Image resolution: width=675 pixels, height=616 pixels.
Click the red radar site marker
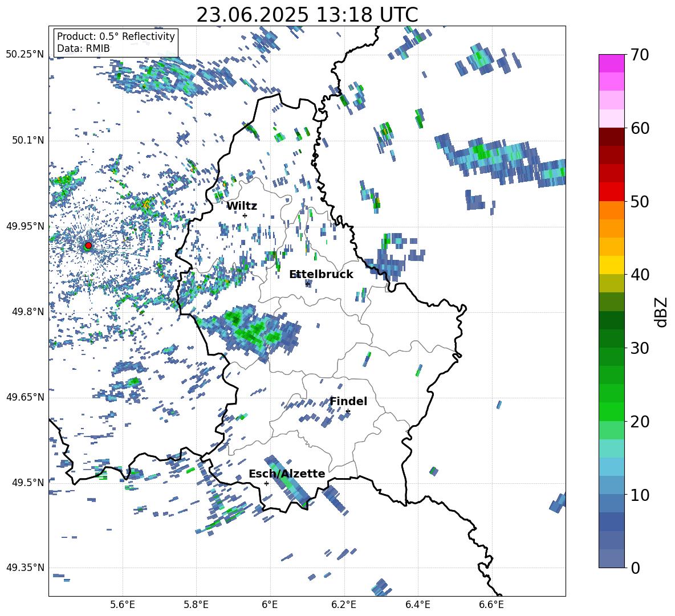pyautogui.click(x=88, y=245)
